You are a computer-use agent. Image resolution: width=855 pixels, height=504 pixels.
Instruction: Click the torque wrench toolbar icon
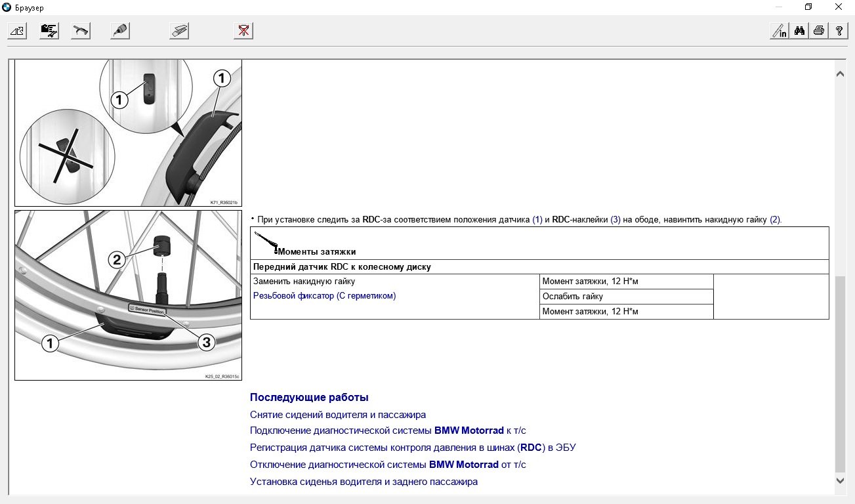(x=81, y=31)
